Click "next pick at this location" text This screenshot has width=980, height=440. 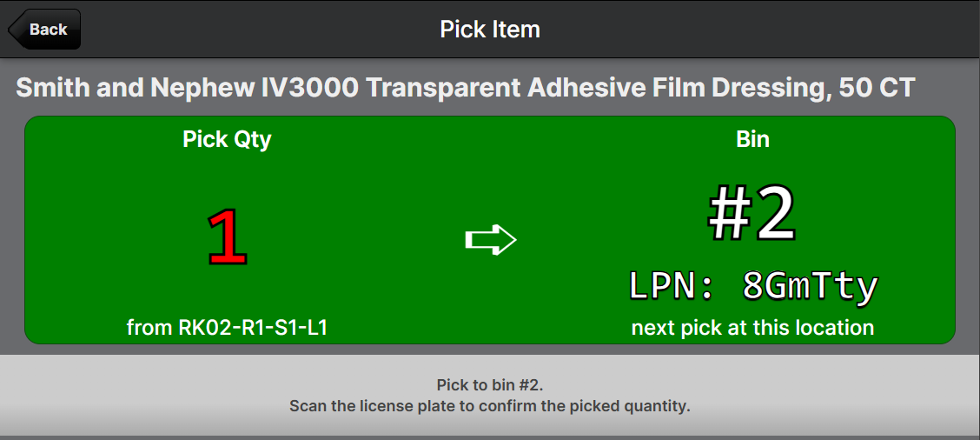752,328
